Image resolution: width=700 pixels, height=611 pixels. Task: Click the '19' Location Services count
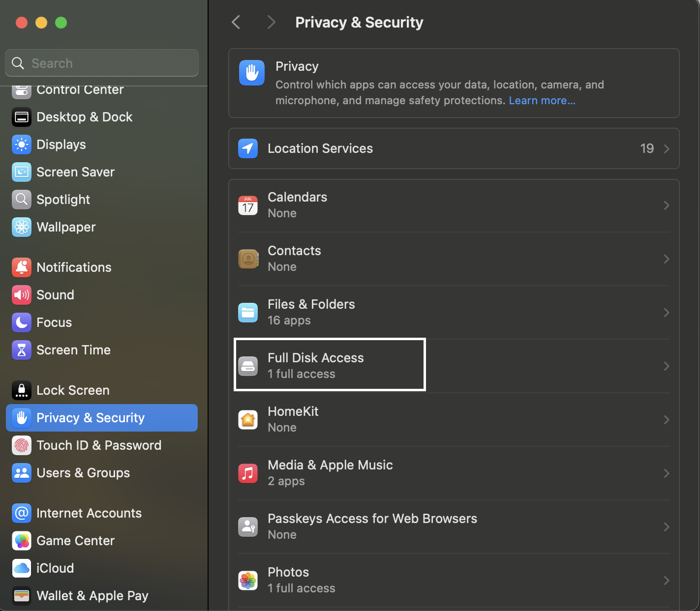[647, 148]
